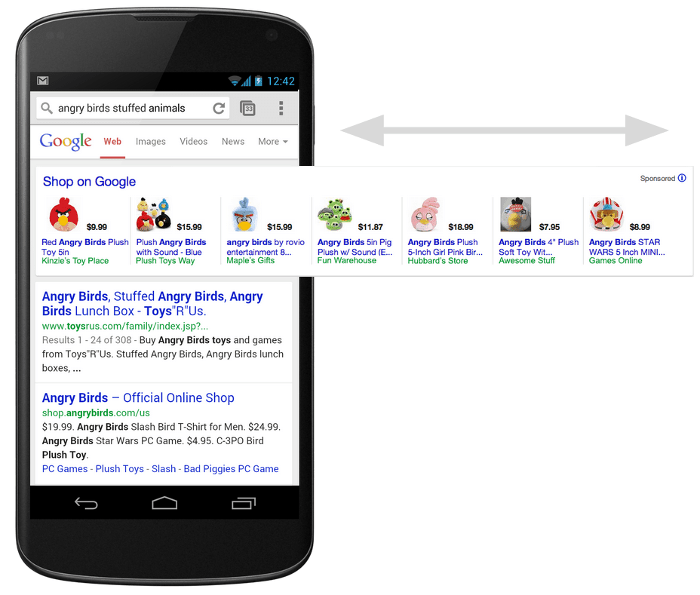Tap the Gmail notification icon
This screenshot has height=595, width=700.
pyautogui.click(x=43, y=81)
